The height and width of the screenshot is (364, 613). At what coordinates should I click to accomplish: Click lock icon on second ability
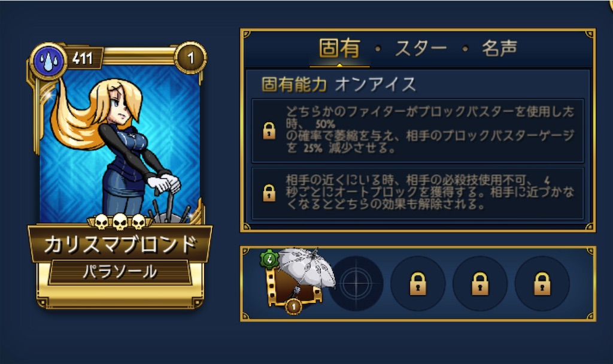[269, 193]
